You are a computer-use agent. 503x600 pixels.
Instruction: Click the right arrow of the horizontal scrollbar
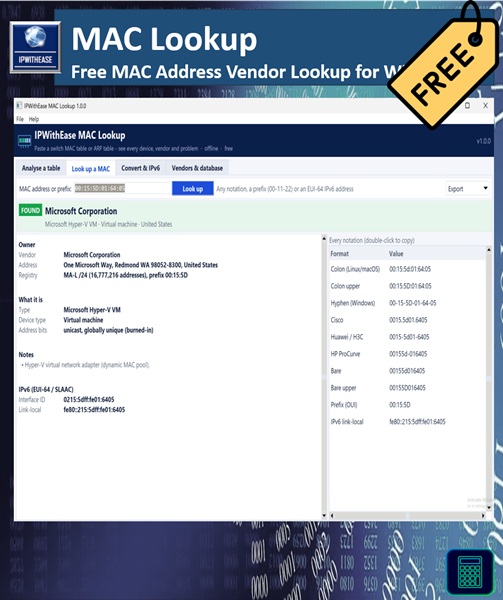click(483, 515)
